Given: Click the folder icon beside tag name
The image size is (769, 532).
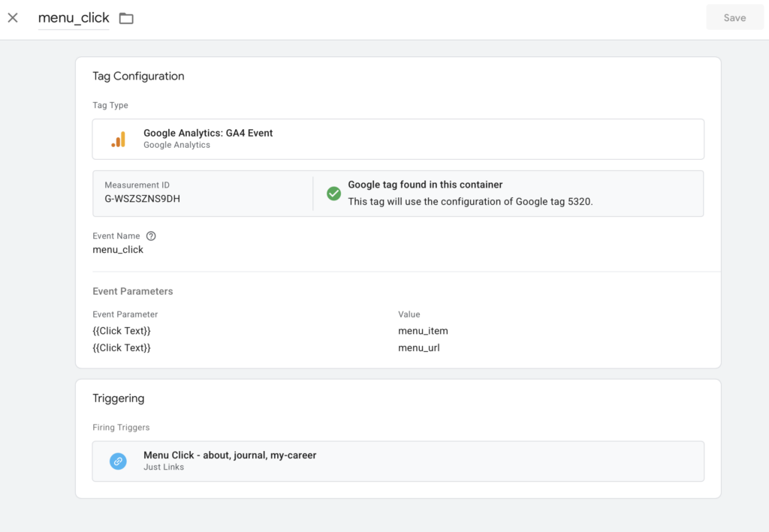Looking at the screenshot, I should [x=126, y=18].
